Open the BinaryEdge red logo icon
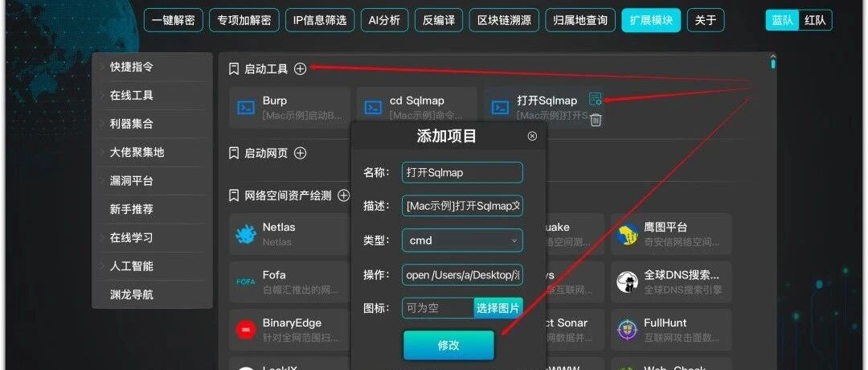 tap(246, 330)
